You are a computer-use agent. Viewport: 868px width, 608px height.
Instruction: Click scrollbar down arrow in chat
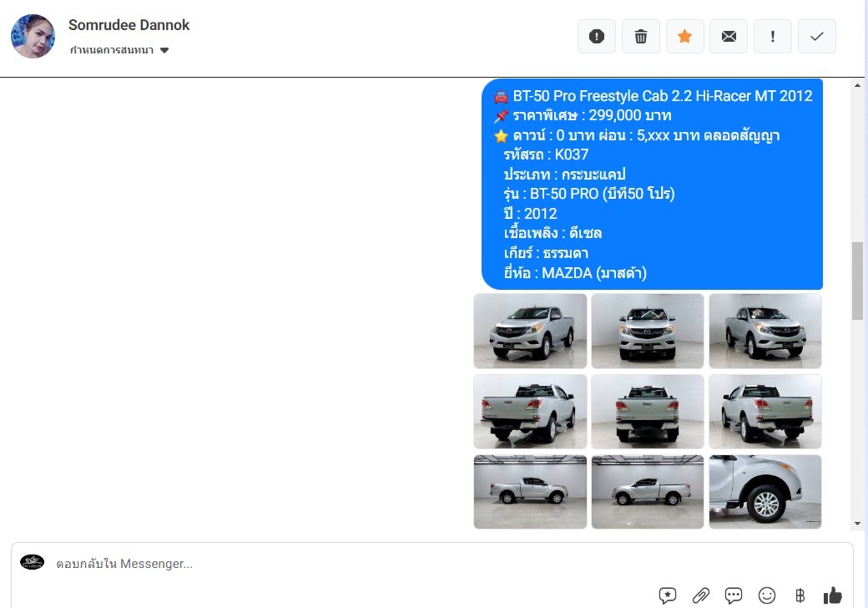tap(857, 524)
